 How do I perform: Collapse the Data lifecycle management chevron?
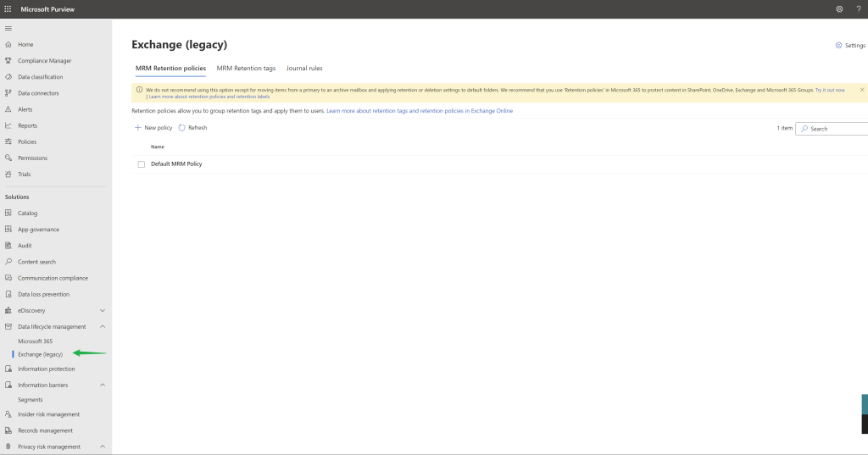103,326
